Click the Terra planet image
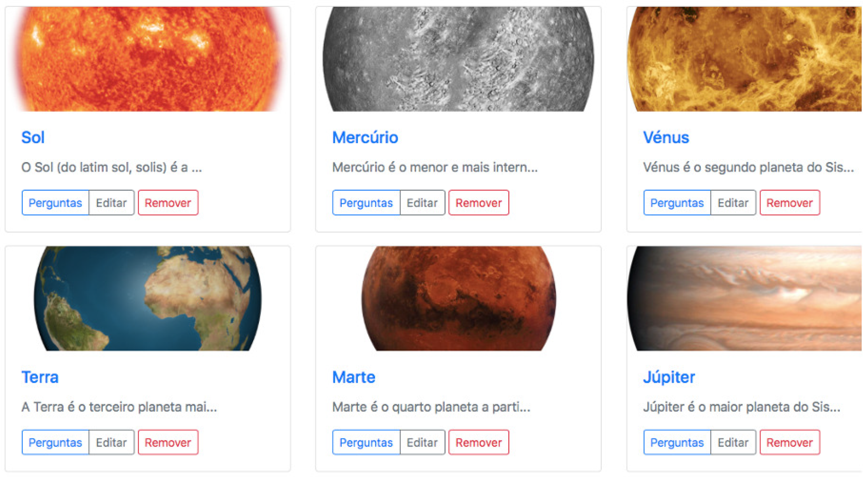Screen dimensions: 868x477 (x=148, y=299)
